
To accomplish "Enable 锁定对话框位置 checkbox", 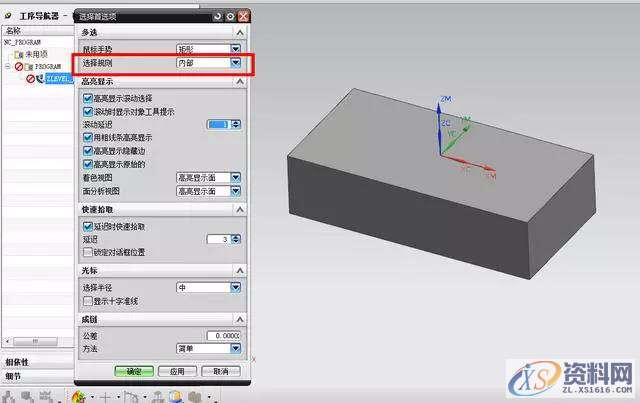I will tap(88, 252).
